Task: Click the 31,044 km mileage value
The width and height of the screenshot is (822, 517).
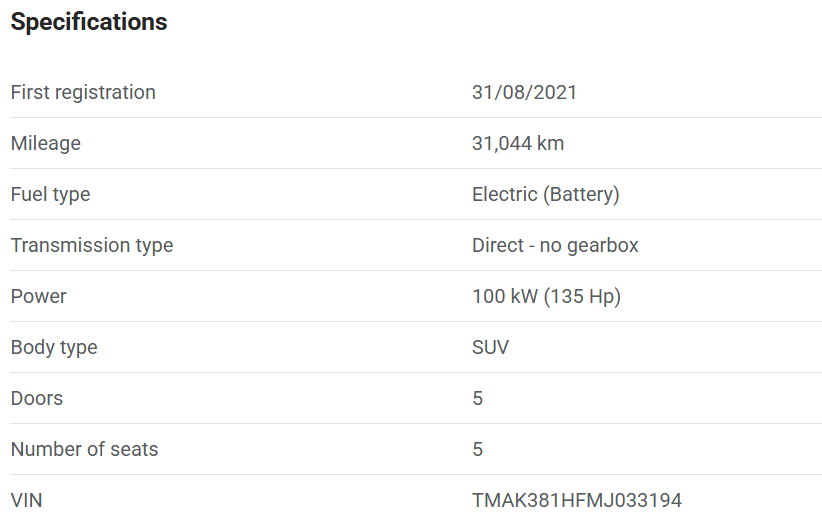Action: click(x=518, y=143)
